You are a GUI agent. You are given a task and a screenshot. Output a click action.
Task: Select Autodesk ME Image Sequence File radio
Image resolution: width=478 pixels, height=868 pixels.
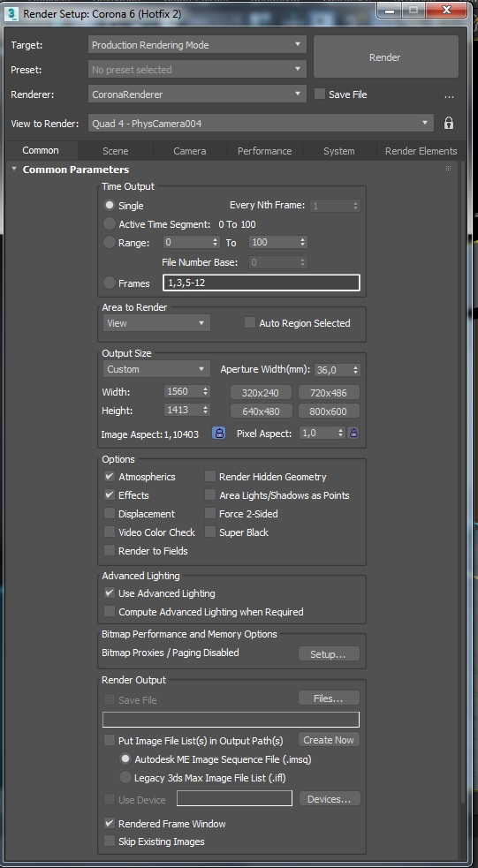(x=126, y=759)
